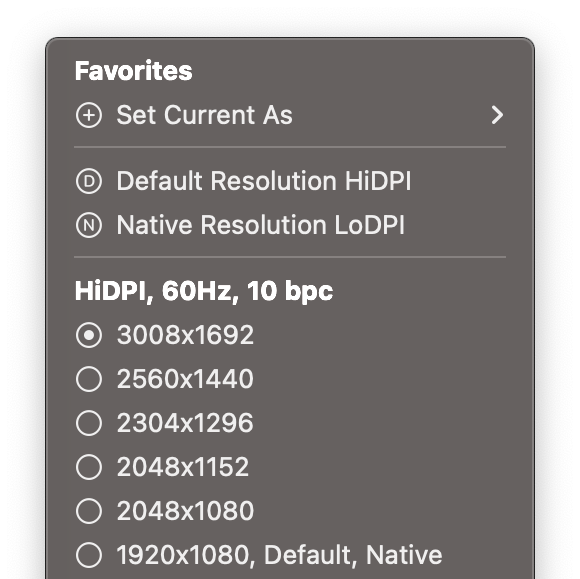Image resolution: width=580 pixels, height=579 pixels.
Task: Click the circled N icon
Action: (x=89, y=225)
